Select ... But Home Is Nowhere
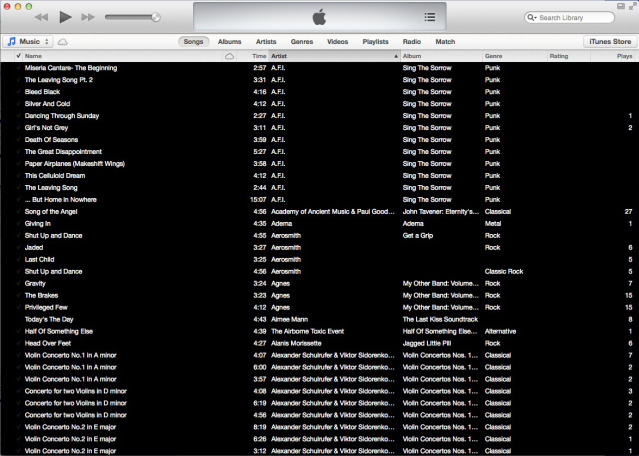This screenshot has width=639, height=456. 60,200
